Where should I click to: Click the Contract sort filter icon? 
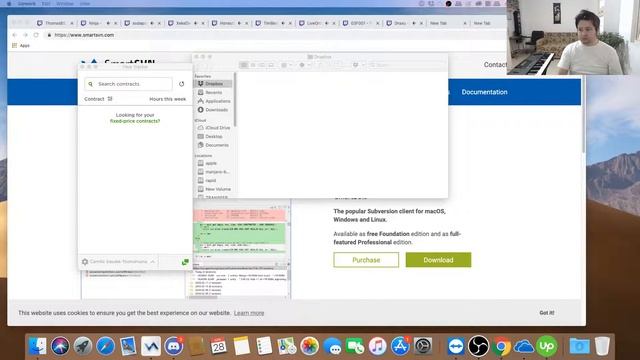coord(110,99)
